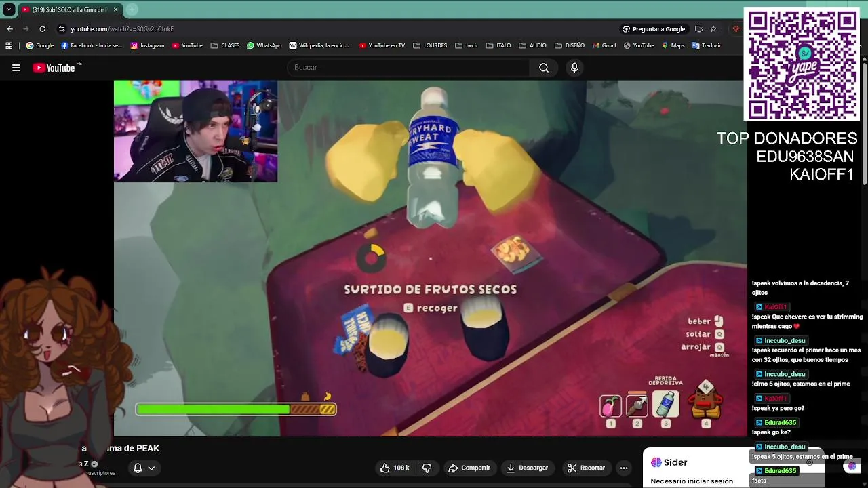Click the install/cast icon in address bar
Screen dimensions: 868x488
(698, 29)
